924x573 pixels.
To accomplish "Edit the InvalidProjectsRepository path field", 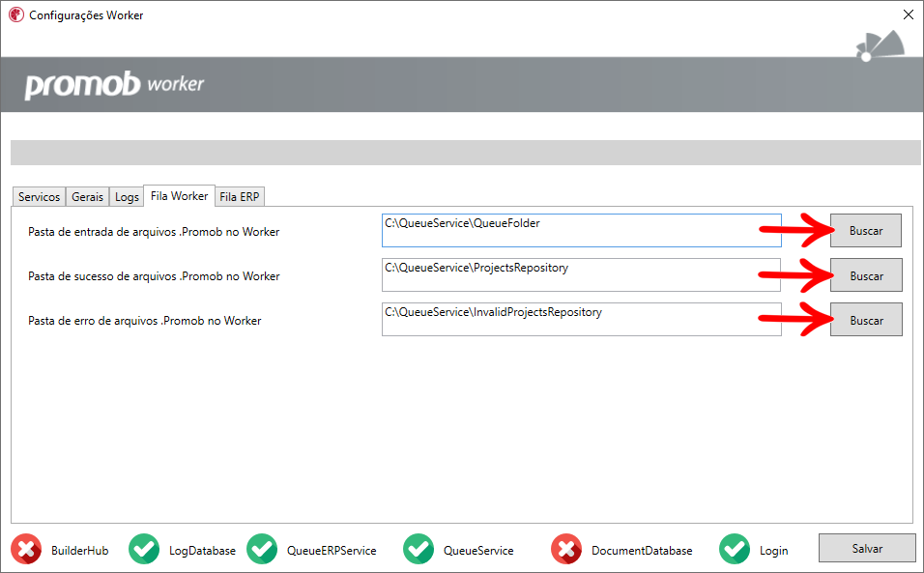I will 582,319.
